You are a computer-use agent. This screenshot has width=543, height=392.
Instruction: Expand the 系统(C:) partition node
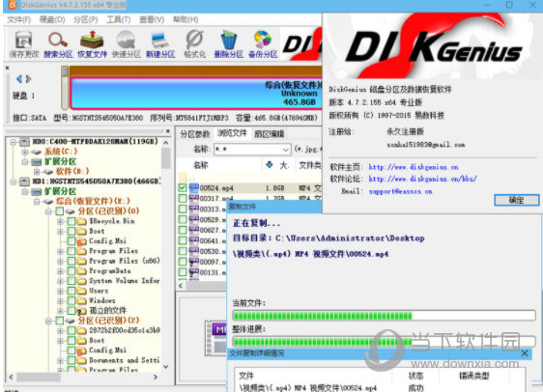click(x=25, y=152)
